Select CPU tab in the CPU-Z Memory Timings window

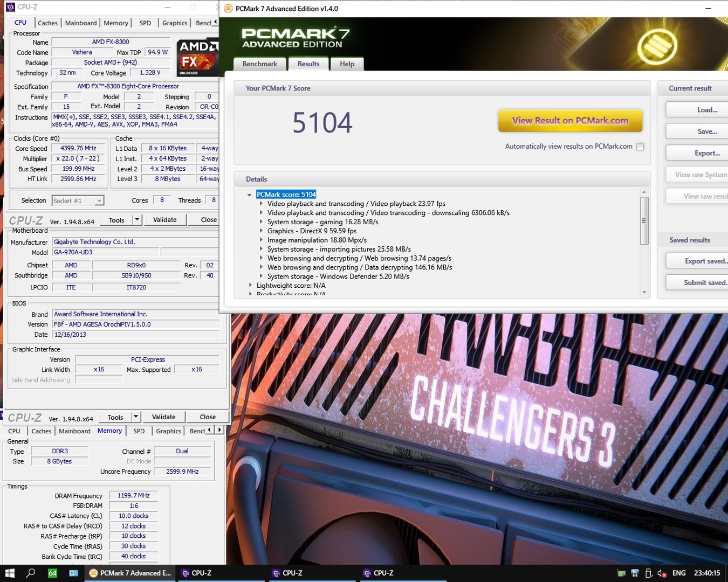(x=15, y=431)
